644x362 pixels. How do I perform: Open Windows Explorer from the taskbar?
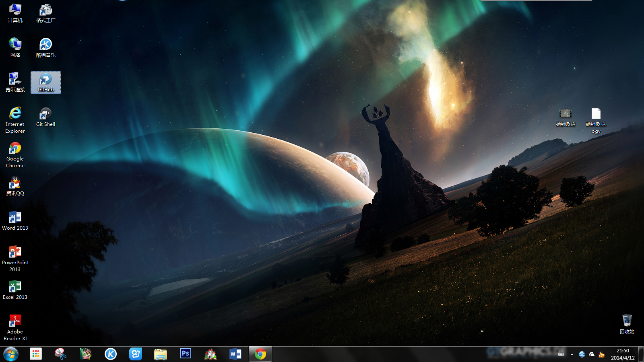coord(161,354)
